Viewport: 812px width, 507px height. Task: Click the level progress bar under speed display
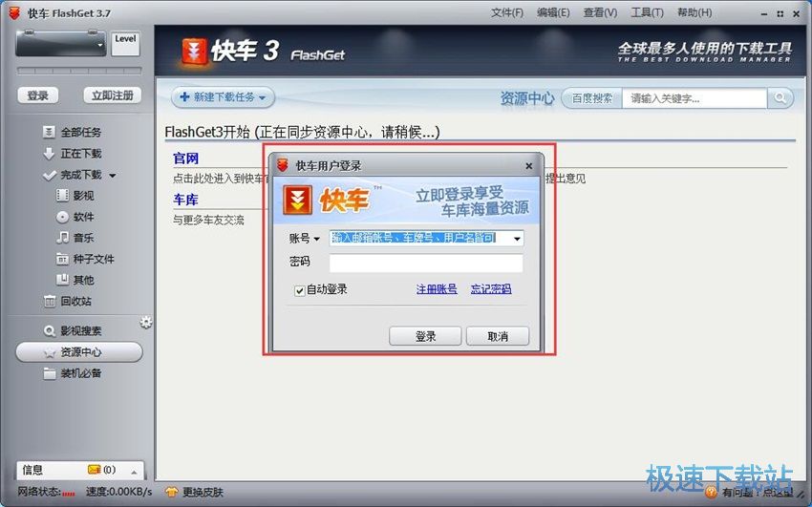click(79, 71)
